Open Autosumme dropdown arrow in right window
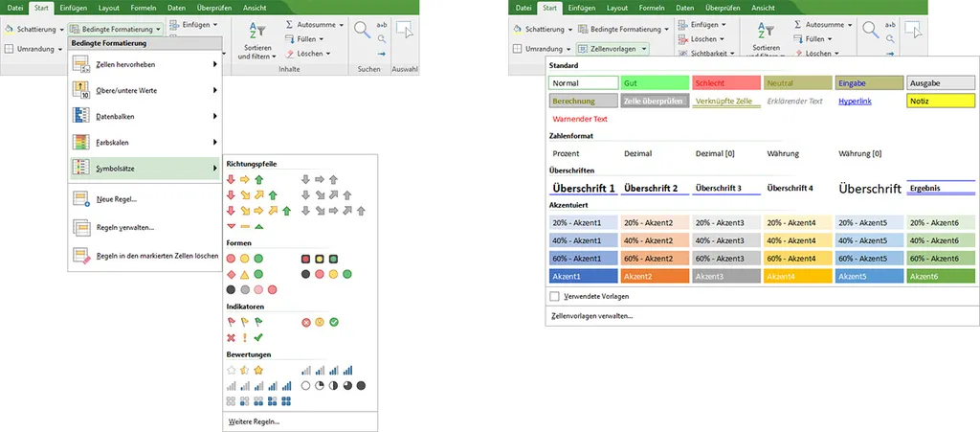Image resolution: width=980 pixels, height=432 pixels. pyautogui.click(x=850, y=24)
